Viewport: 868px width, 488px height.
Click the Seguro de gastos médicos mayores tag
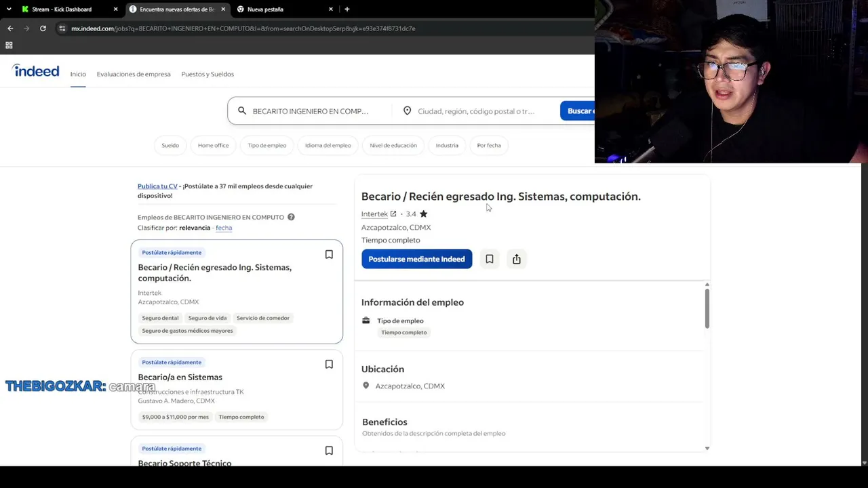[x=187, y=331]
